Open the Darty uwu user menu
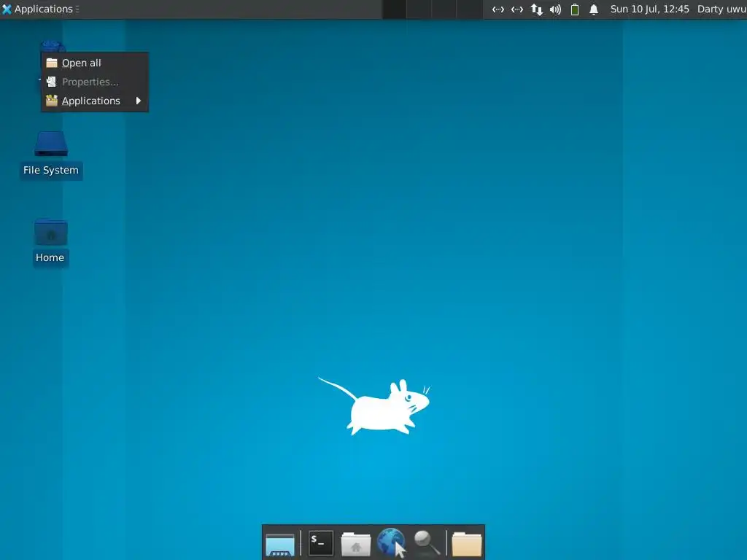The image size is (747, 560). point(721,9)
